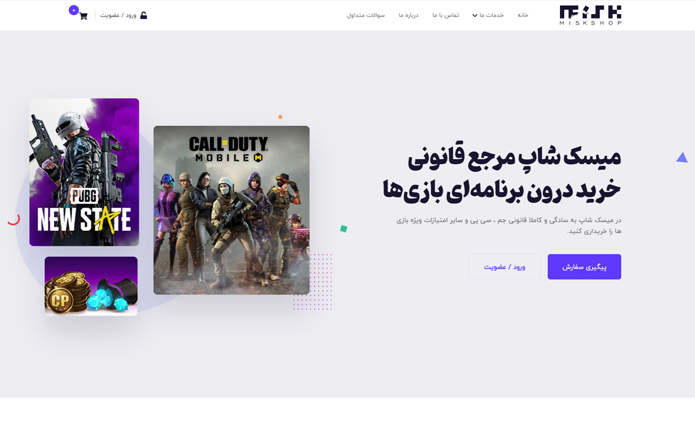The image size is (695, 435).
Task: Click the green square decoration
Action: (344, 229)
